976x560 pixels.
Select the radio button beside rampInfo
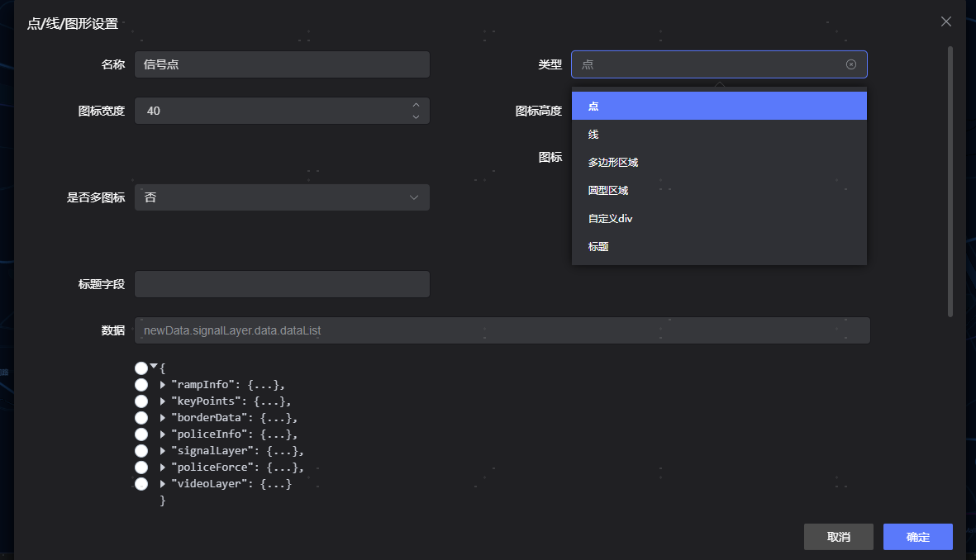coord(141,385)
